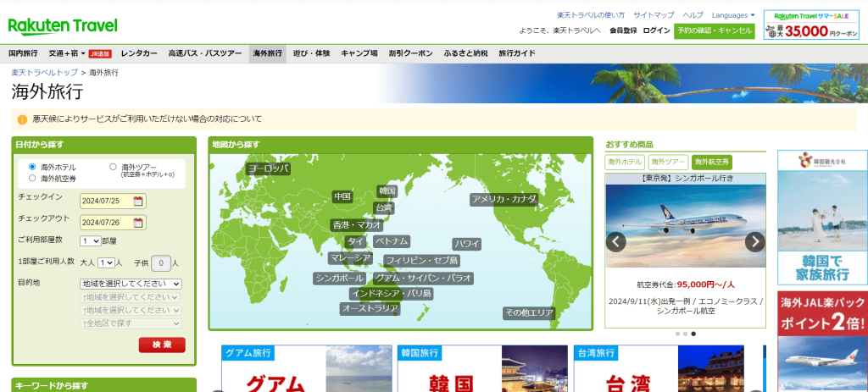Select タイ on the map
Screen dimensions: 868x392
355,241
